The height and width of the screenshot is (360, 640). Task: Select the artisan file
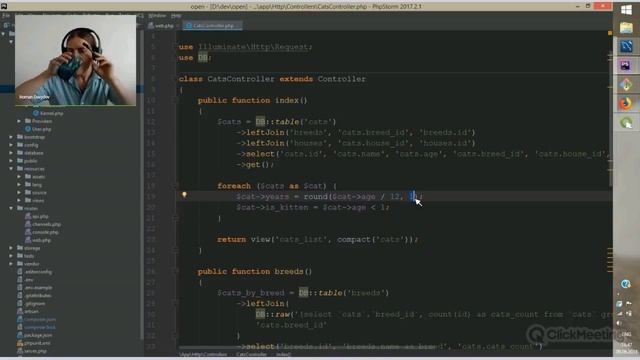[31, 311]
